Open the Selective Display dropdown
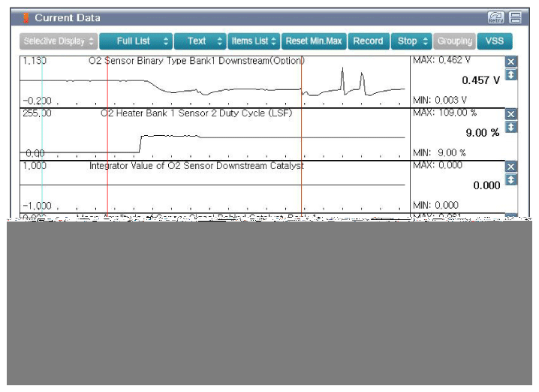The image size is (539, 392). pos(59,41)
